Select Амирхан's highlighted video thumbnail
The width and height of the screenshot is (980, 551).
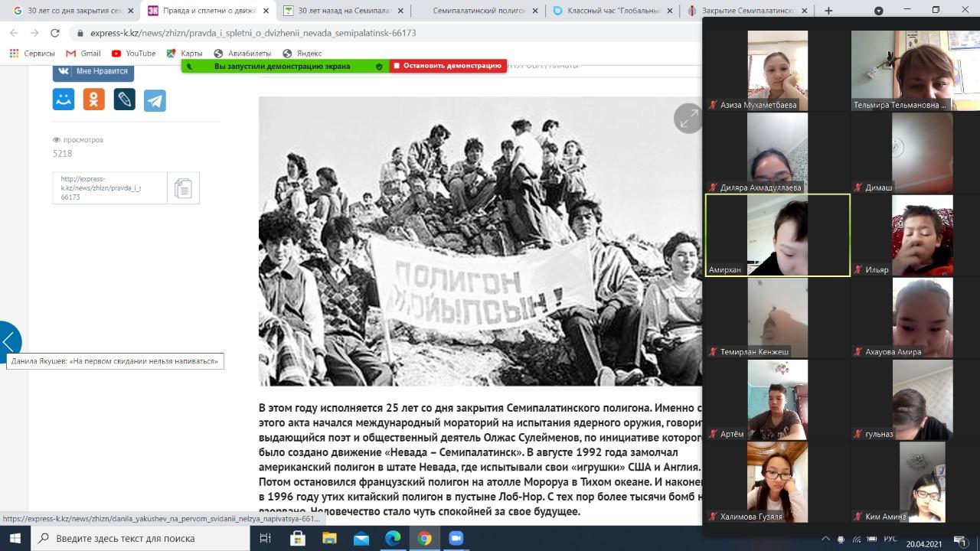point(777,235)
